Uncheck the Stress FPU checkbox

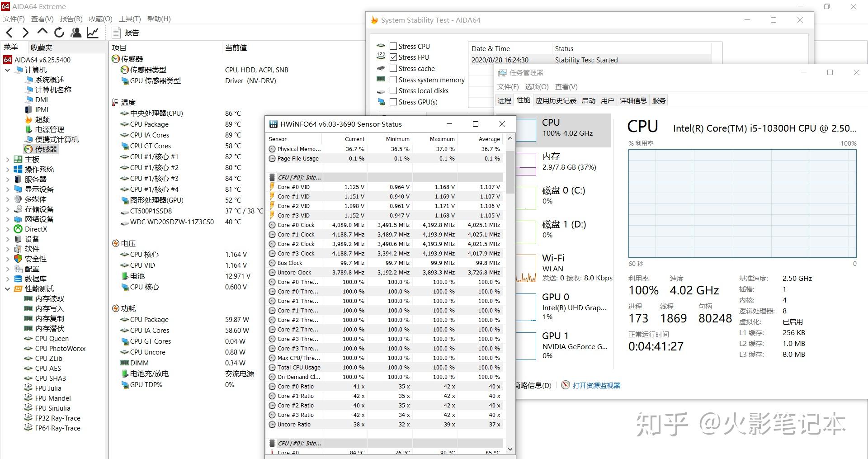[x=393, y=57]
